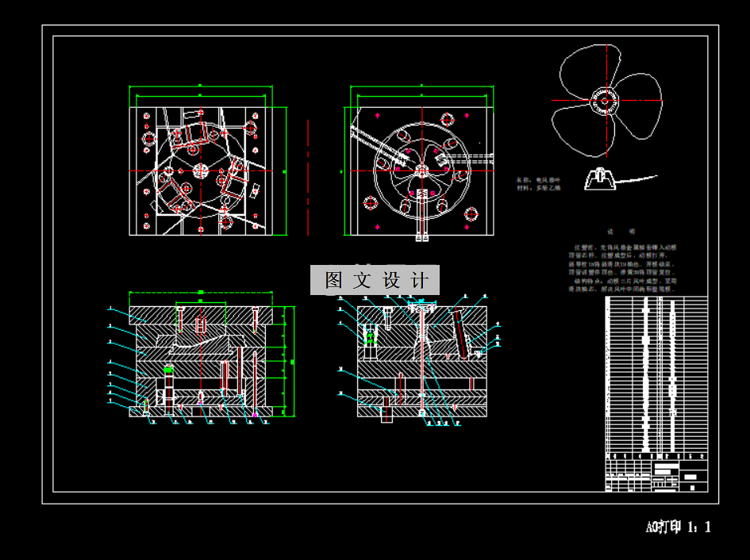The height and width of the screenshot is (560, 750).
Task: Click the three-blade fan outline drawing
Action: pos(606,101)
